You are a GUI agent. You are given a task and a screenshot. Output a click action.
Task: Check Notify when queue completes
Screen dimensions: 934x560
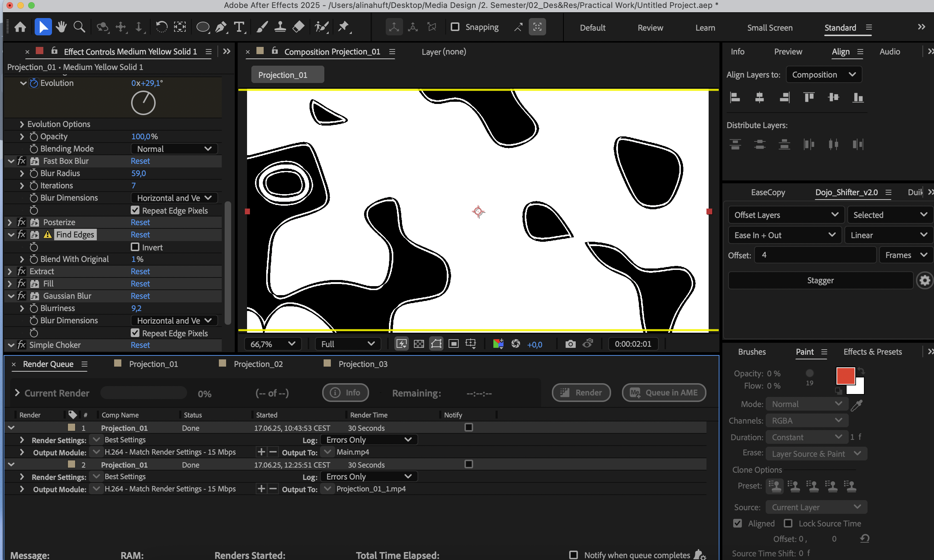click(x=573, y=555)
